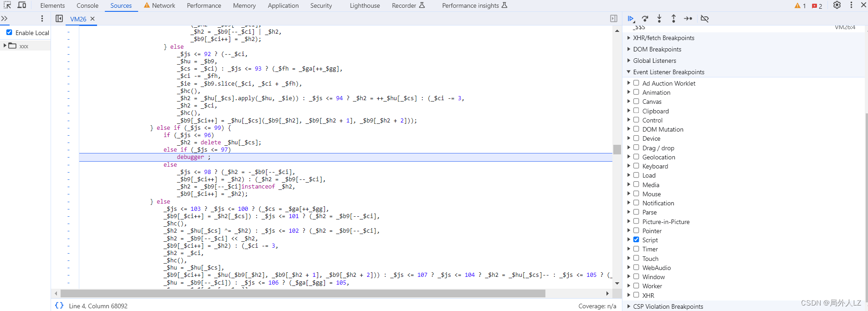This screenshot has width=868, height=311.
Task: Click the Recorder flask icon
Action: point(422,5)
